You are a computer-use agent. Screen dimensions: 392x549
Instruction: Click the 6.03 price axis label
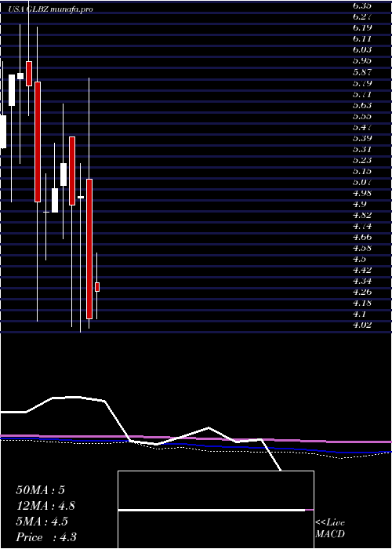[x=362, y=49]
